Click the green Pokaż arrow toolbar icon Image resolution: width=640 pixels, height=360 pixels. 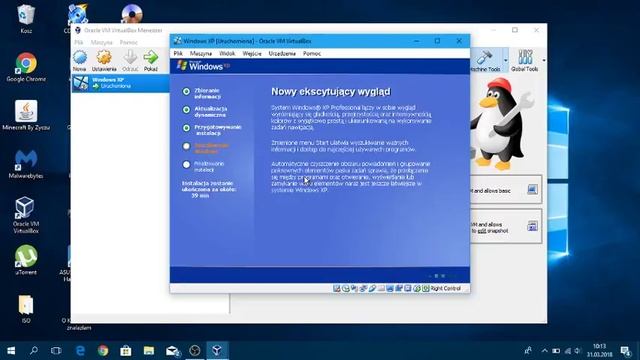click(151, 58)
